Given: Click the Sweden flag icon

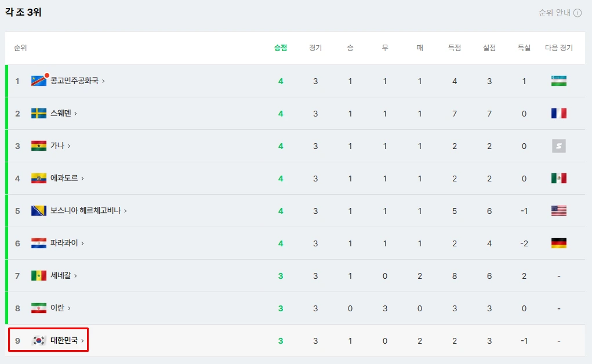Looking at the screenshot, I should [x=38, y=113].
